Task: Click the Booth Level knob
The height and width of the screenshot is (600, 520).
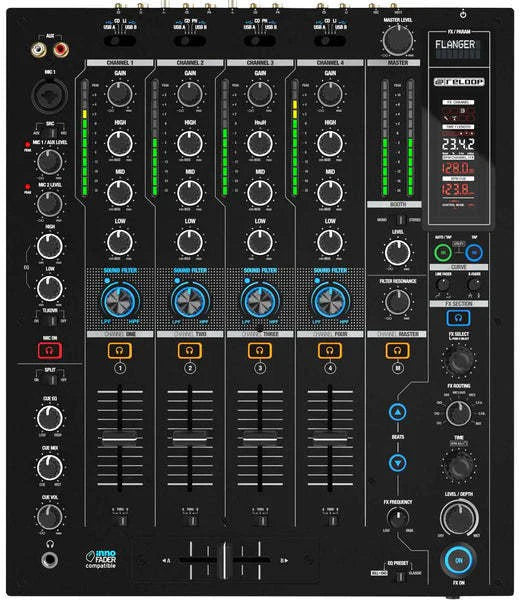Action: (x=398, y=253)
